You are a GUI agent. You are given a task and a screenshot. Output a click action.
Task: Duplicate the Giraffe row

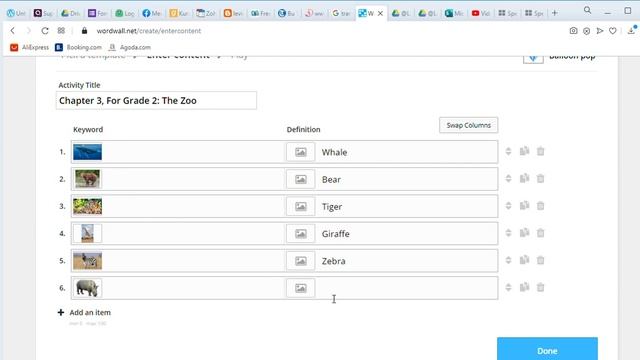[524, 233]
